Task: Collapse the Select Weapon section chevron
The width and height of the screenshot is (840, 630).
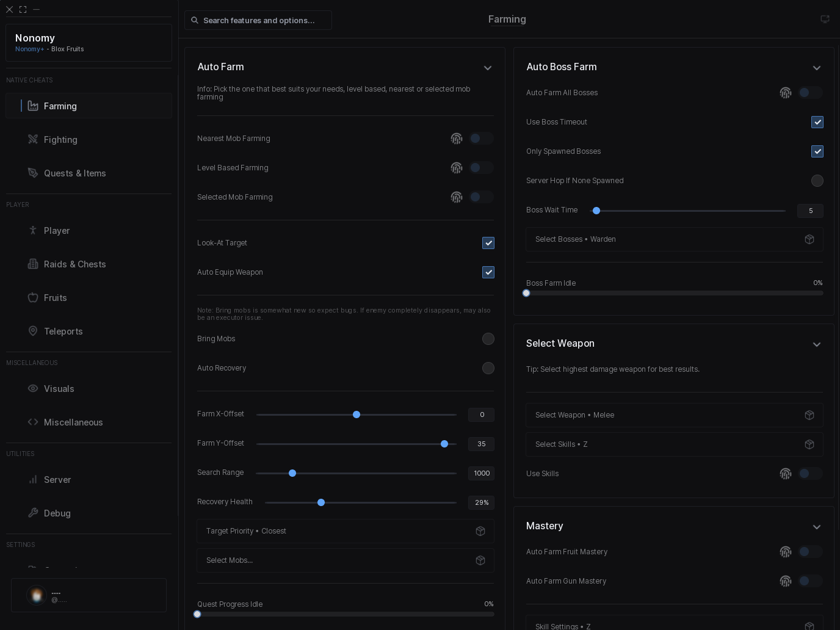Action: pyautogui.click(x=817, y=344)
